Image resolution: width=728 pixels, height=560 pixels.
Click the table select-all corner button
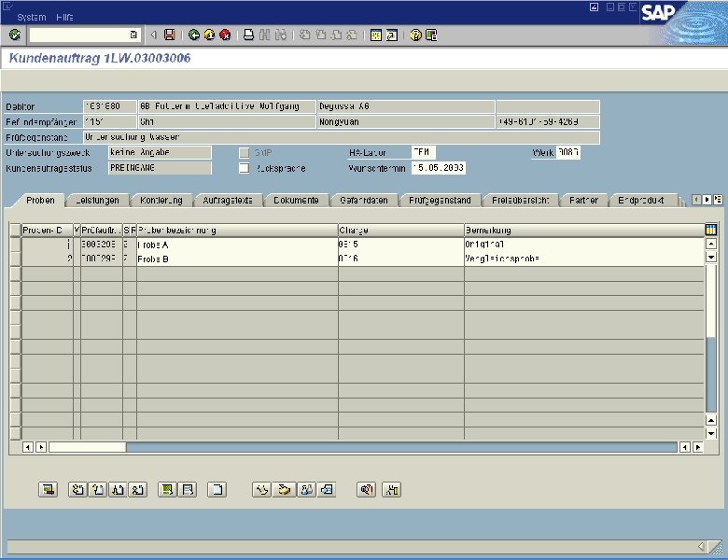pyautogui.click(x=15, y=230)
